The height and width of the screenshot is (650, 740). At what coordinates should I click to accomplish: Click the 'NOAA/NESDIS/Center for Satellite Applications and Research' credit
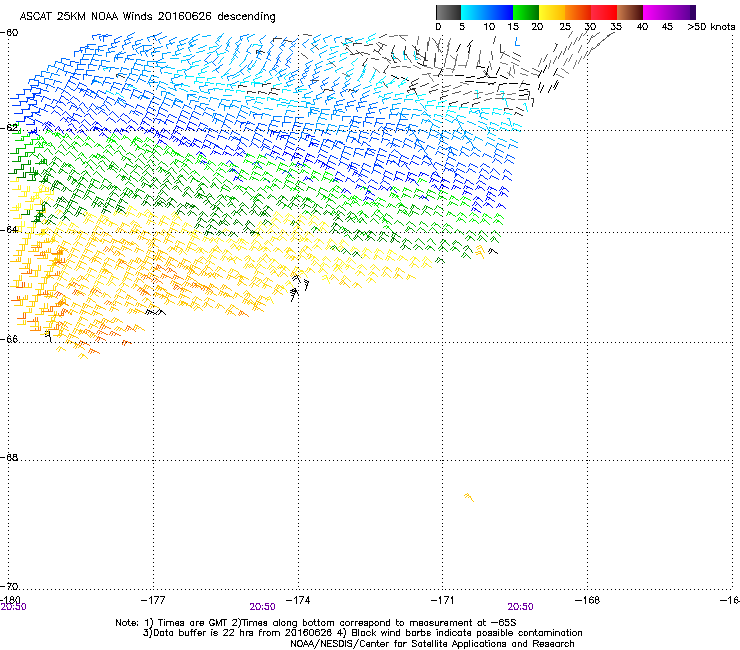click(432, 644)
